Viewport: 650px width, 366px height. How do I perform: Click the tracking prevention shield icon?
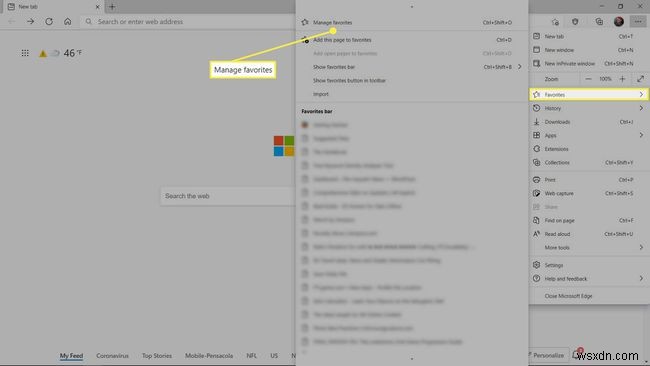pos(575,22)
